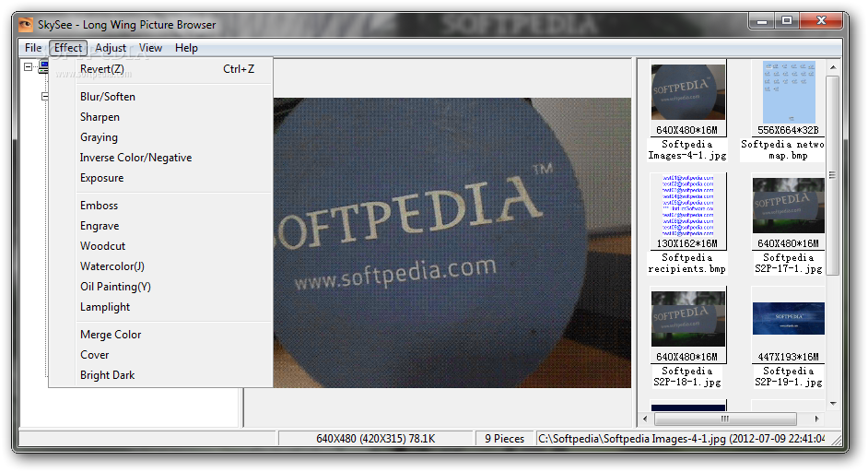Click the thumbnail panel vertical scrollbar thumb
This screenshot has width=868, height=472.
point(833,175)
